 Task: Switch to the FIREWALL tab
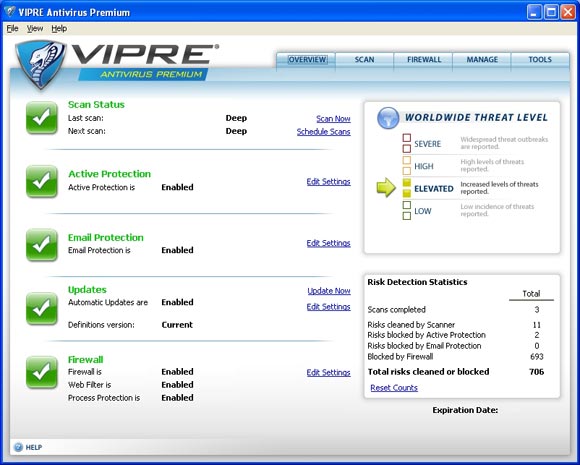424,60
